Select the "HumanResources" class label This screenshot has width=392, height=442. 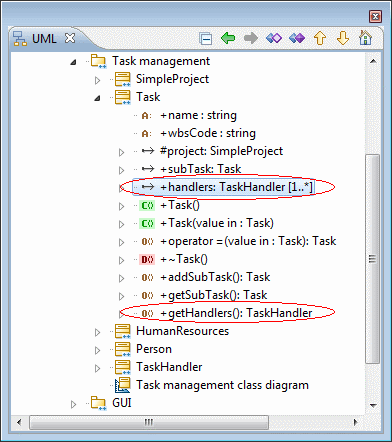pyautogui.click(x=182, y=331)
